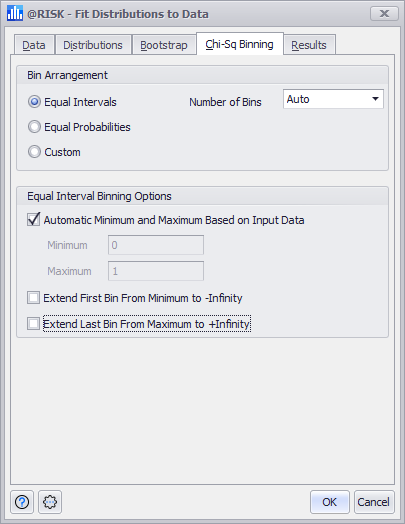Expand the Number of Bins dropdown arrow
405x524 pixels.
coord(375,99)
